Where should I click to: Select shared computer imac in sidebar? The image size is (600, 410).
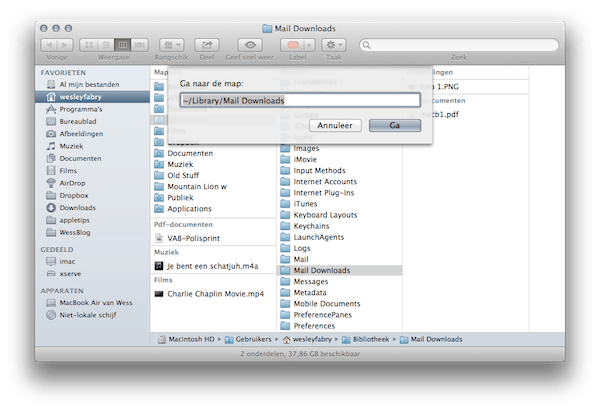tap(92, 261)
